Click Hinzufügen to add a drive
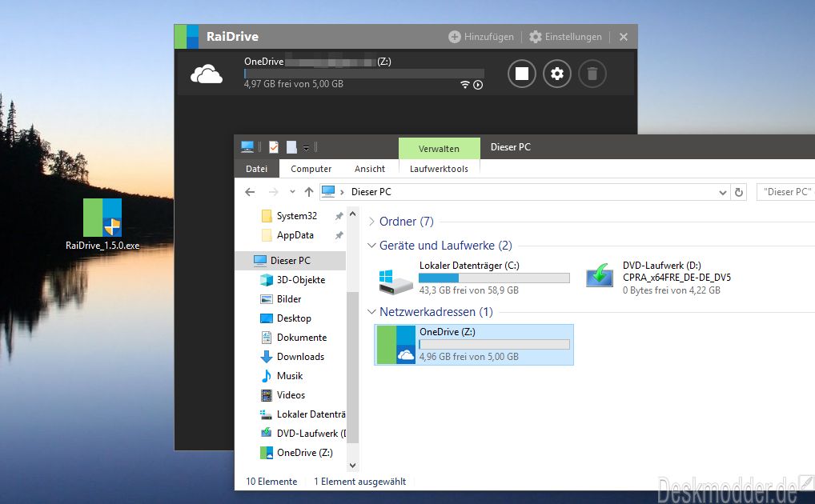This screenshot has width=815, height=504. click(x=481, y=36)
